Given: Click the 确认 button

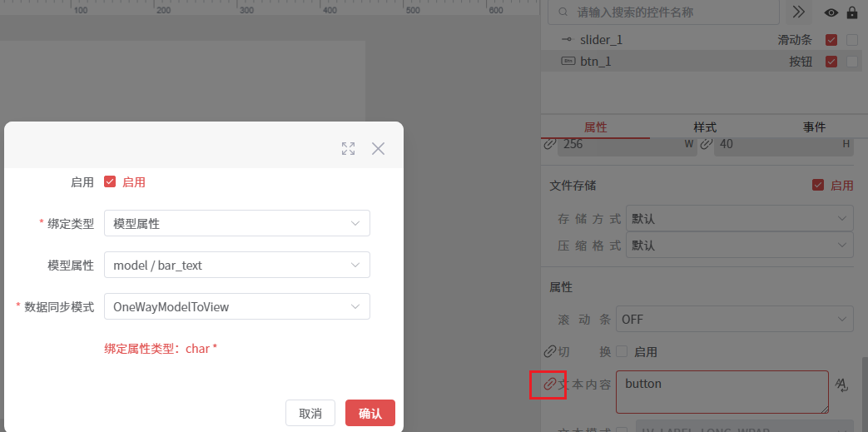Looking at the screenshot, I should tap(370, 414).
